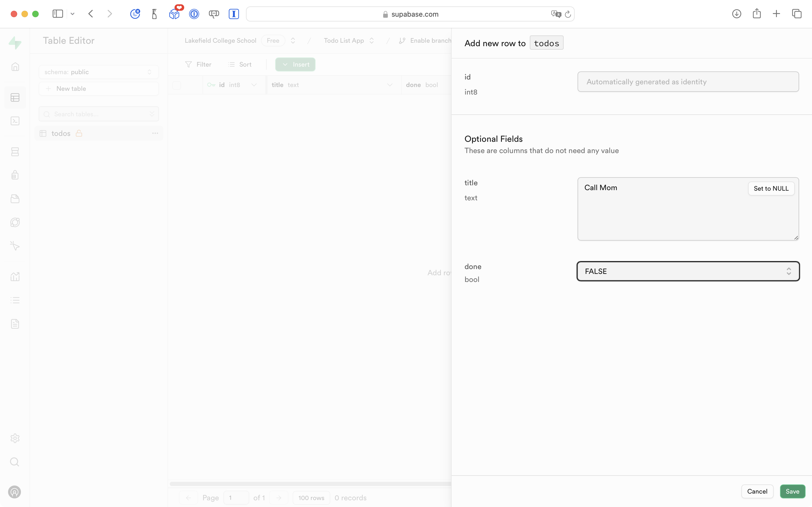The width and height of the screenshot is (812, 507).
Task: Save the new row
Action: (x=792, y=491)
